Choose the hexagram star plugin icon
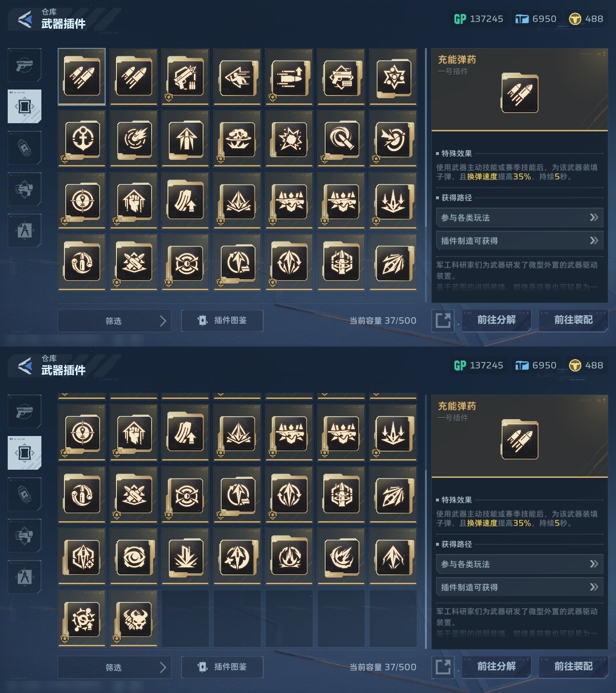 click(393, 77)
